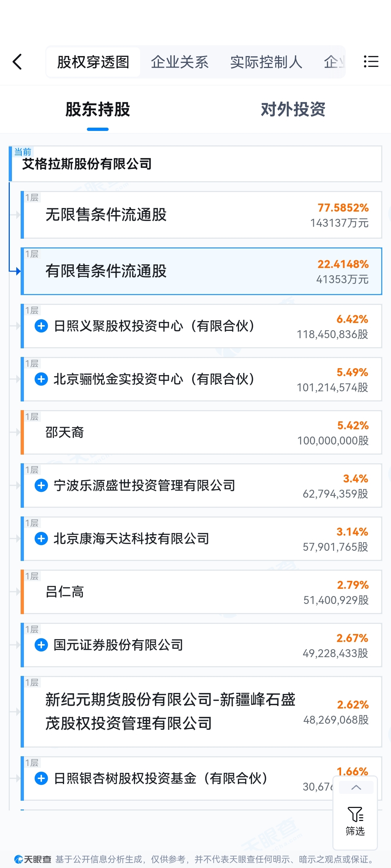Expand 北京康海天达科技有限公司 plus icon
Viewport: 391px width, 868px height.
click(x=41, y=539)
